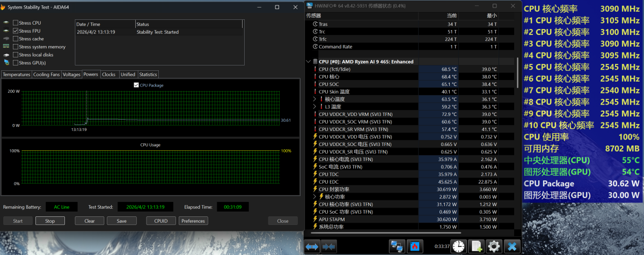Image resolution: width=644 pixels, height=255 pixels.
Task: Open the Statistics tab
Action: [148, 75]
